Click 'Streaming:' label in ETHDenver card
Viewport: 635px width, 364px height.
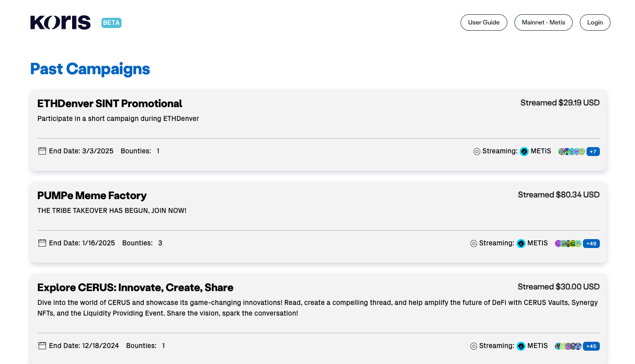(500, 151)
